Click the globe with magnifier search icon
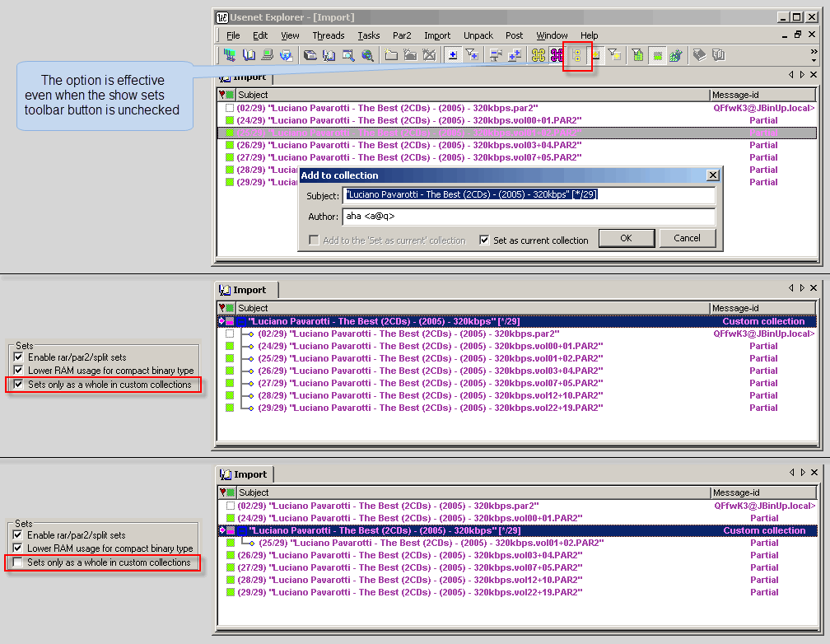The image size is (830, 644). [367, 55]
